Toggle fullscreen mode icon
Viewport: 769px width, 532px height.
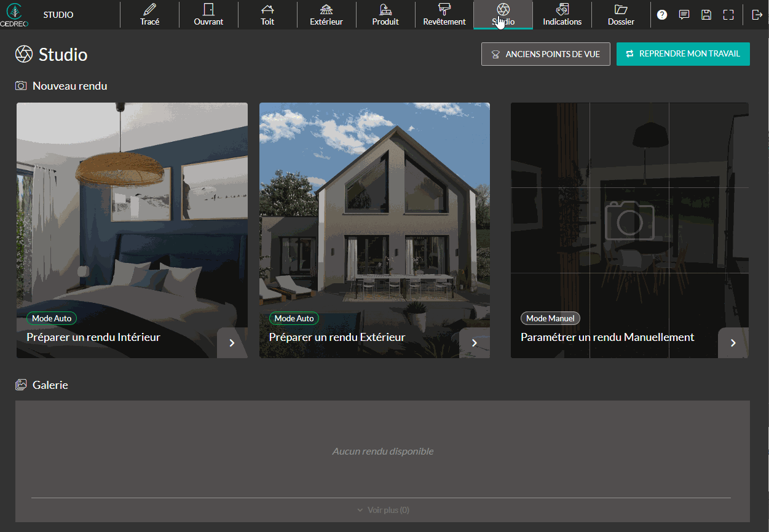coord(728,15)
